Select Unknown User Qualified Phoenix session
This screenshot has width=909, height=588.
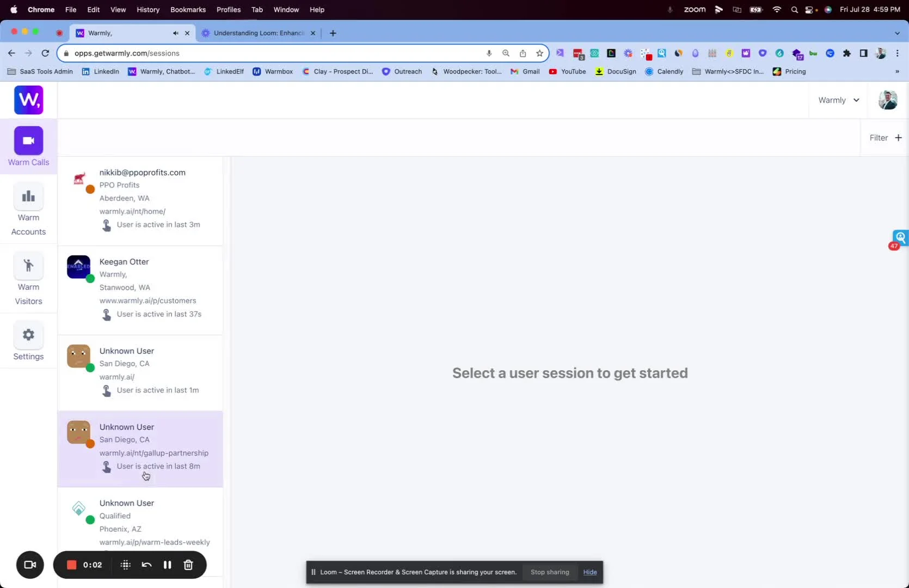pyautogui.click(x=140, y=531)
